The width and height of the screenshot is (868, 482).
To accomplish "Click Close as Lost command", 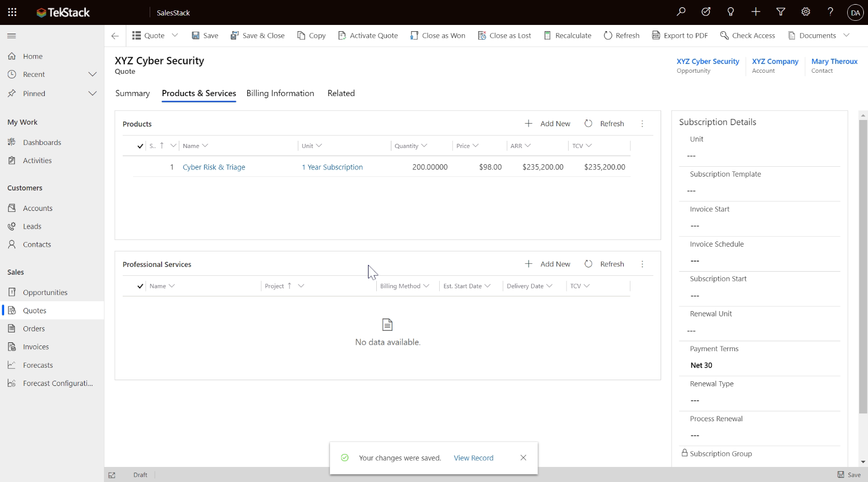I will pos(504,35).
